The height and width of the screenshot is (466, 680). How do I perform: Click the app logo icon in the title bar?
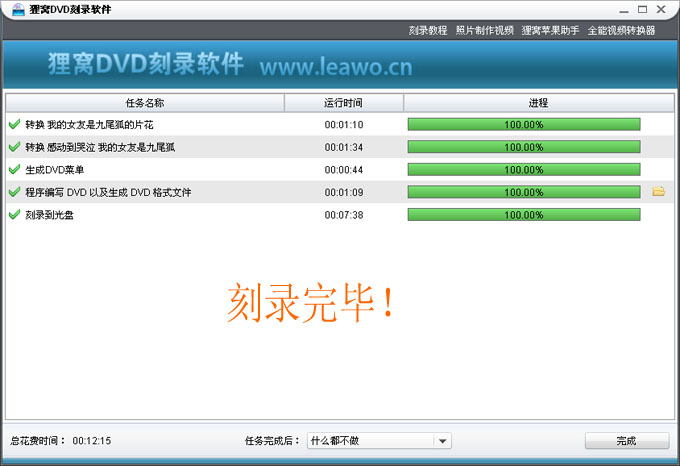click(x=18, y=9)
